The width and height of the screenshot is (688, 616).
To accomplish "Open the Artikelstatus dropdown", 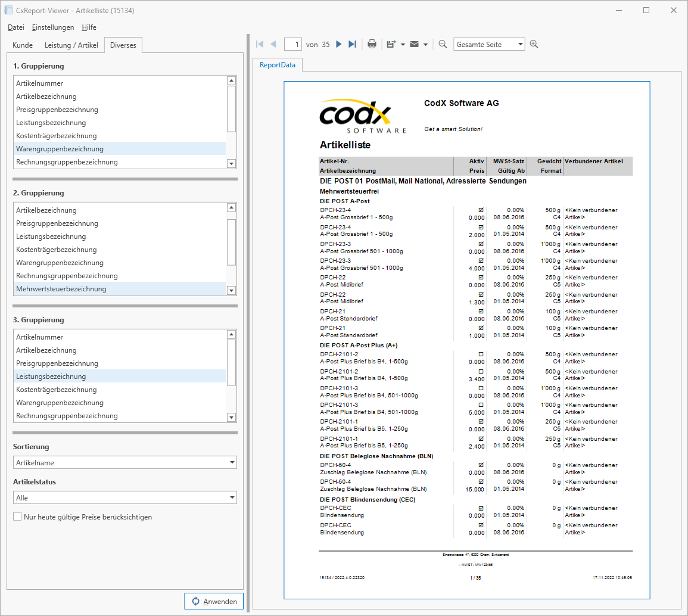I will [124, 497].
